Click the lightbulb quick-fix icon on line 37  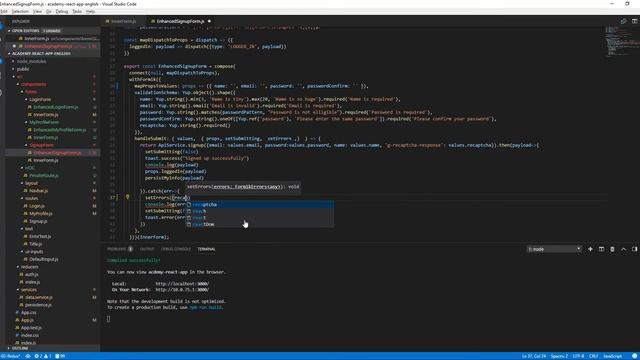pos(127,197)
